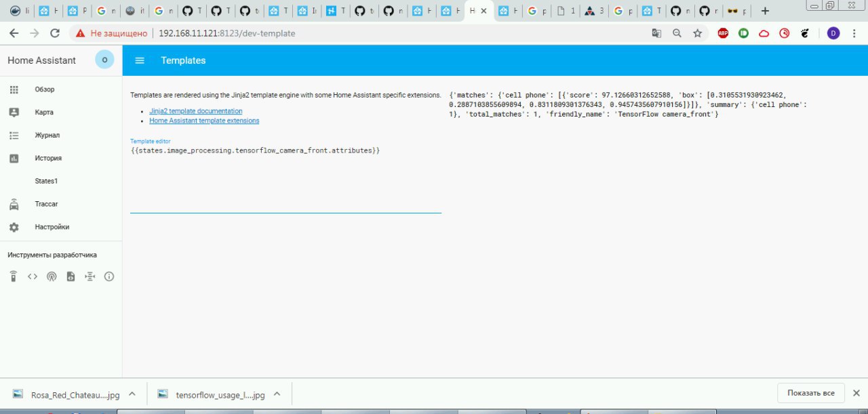Click the Показать все downloads button
The height and width of the screenshot is (414, 868).
[810, 393]
